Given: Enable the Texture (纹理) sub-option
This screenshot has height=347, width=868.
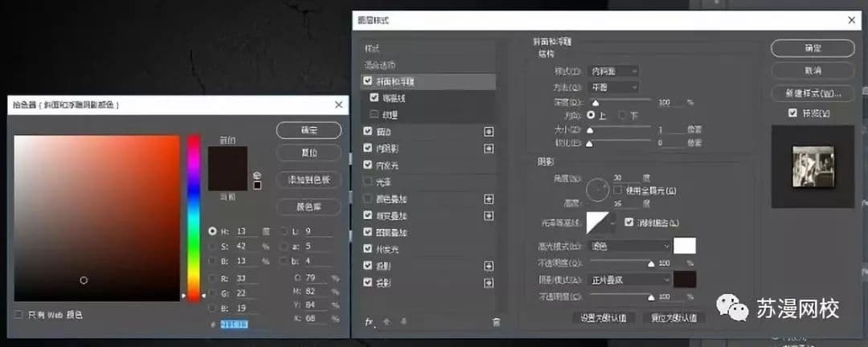Looking at the screenshot, I should (375, 115).
